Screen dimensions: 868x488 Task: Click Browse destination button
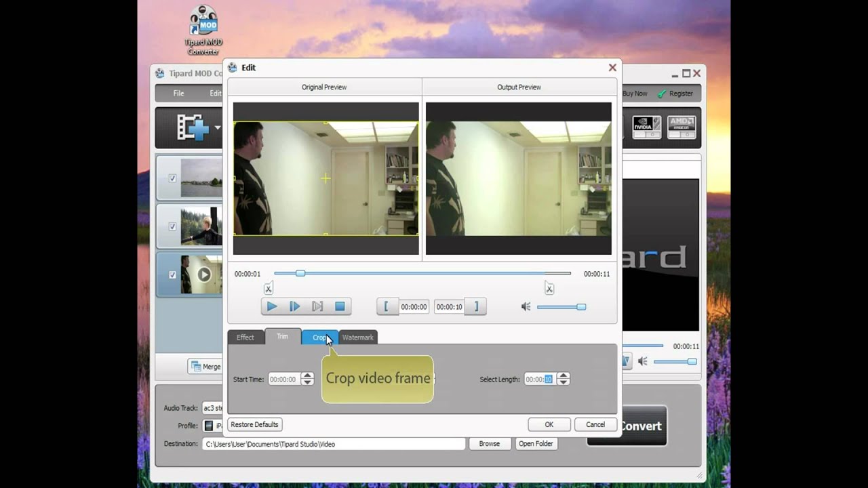(x=489, y=444)
